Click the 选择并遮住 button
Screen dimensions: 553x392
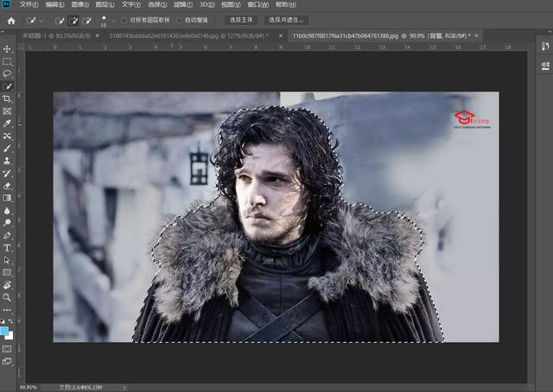click(x=286, y=20)
